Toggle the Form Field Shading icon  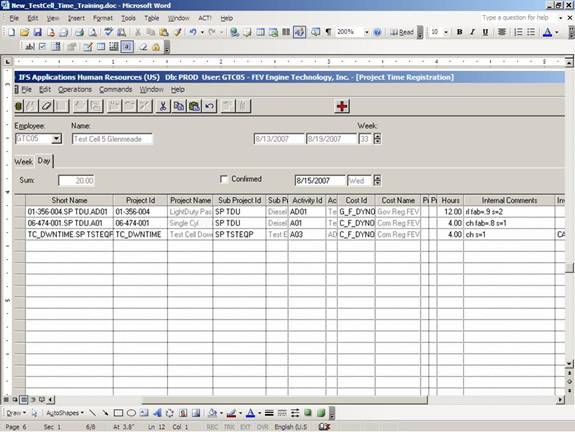(x=127, y=47)
